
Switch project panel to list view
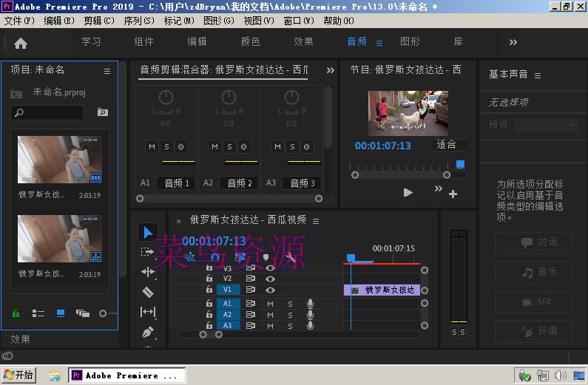coord(38,313)
